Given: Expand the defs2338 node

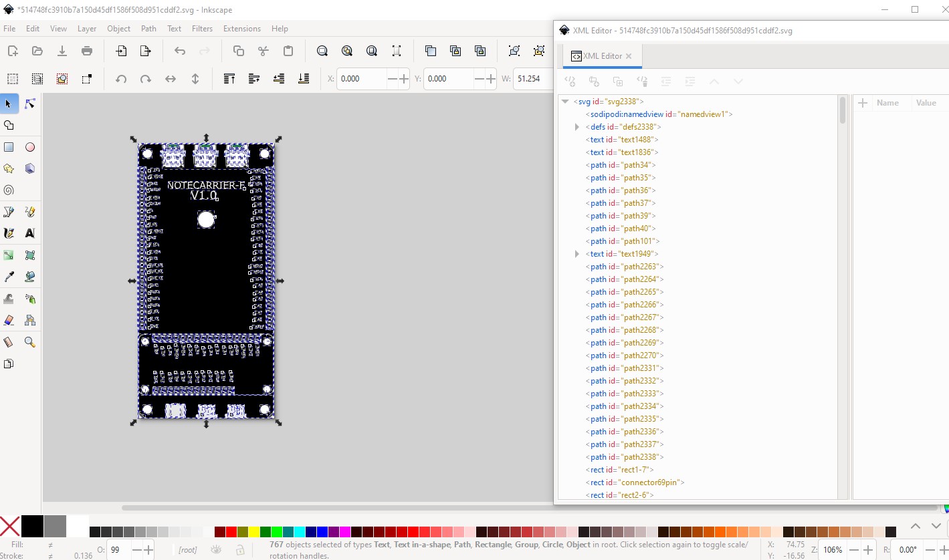Looking at the screenshot, I should (x=577, y=127).
